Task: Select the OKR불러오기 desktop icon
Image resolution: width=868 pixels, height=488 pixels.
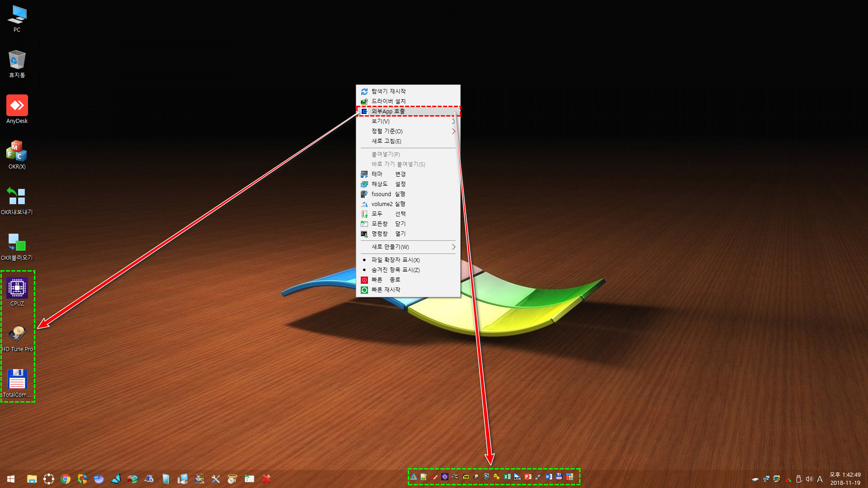Action: [x=17, y=247]
